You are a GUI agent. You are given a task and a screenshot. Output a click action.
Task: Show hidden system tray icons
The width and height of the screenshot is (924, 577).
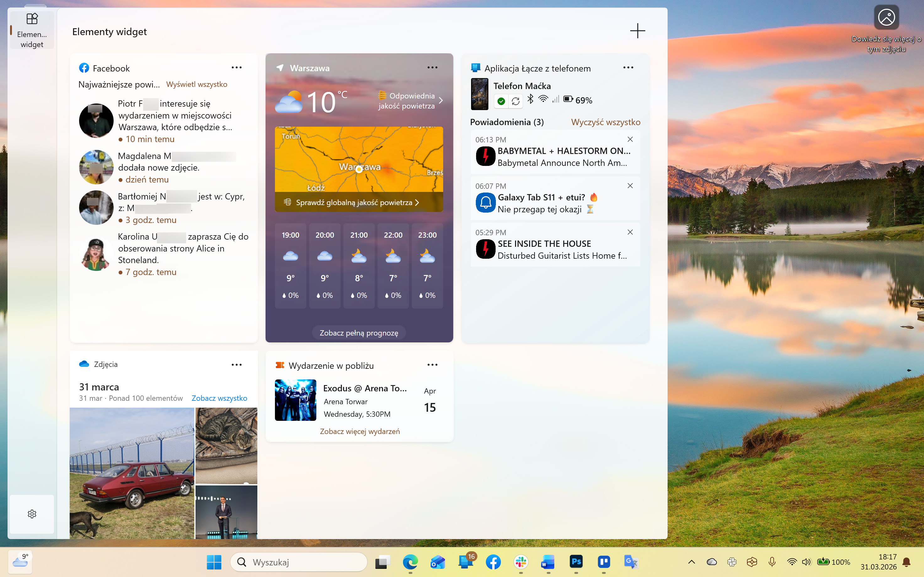click(691, 562)
